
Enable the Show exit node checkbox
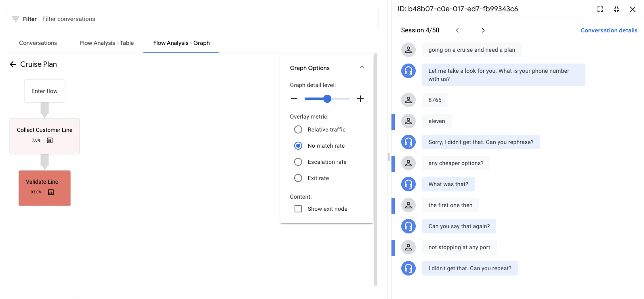[x=298, y=209]
